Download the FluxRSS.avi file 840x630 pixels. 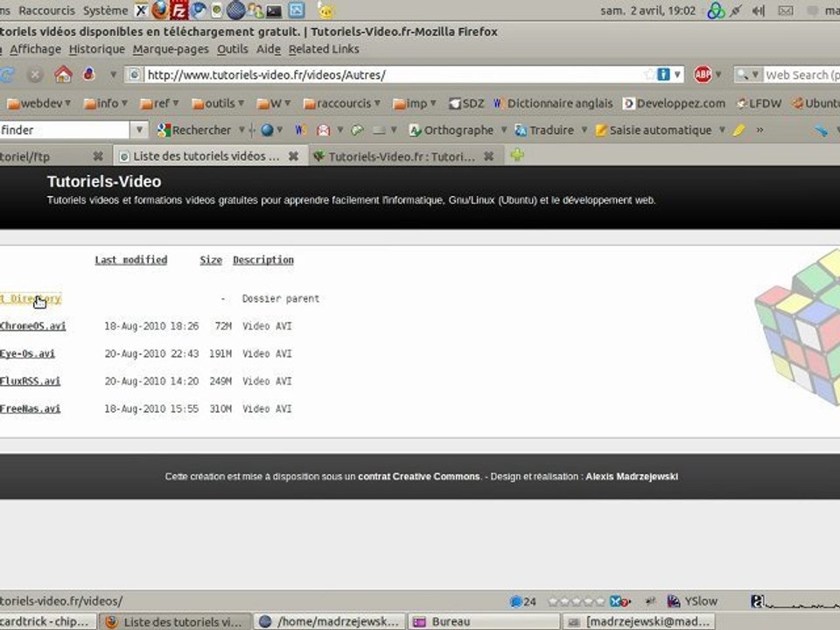pos(30,381)
